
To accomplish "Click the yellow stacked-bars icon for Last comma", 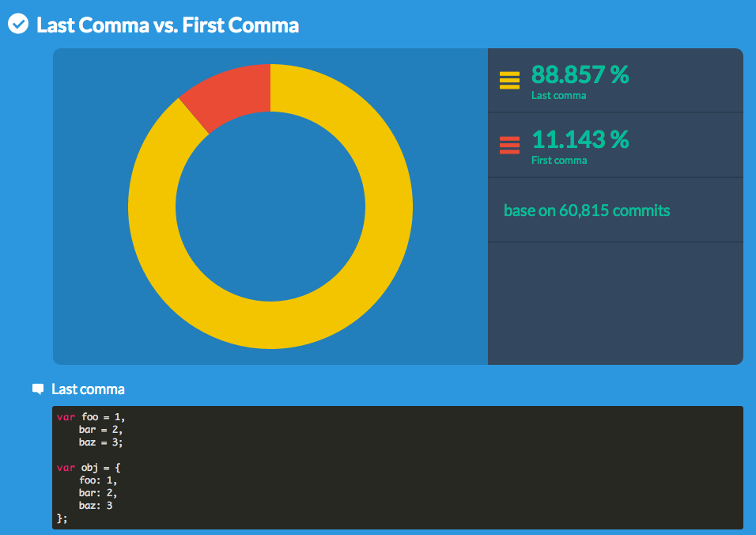I will (509, 80).
